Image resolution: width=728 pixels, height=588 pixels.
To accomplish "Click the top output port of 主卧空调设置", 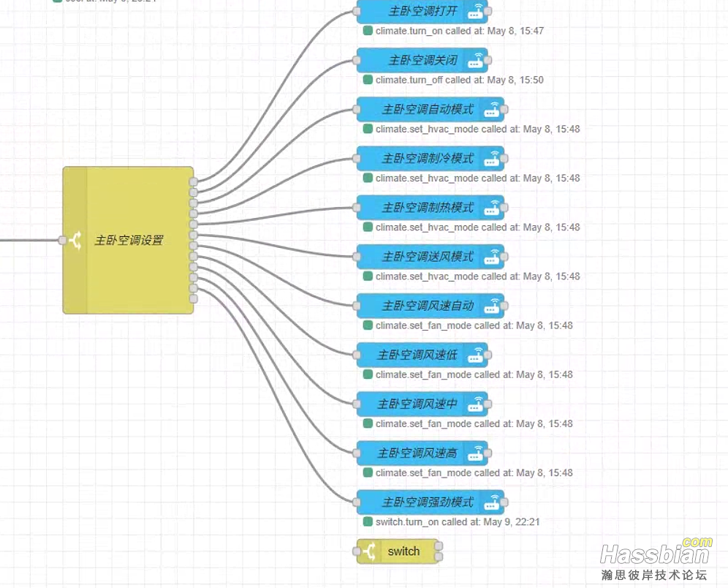I will 194,181.
